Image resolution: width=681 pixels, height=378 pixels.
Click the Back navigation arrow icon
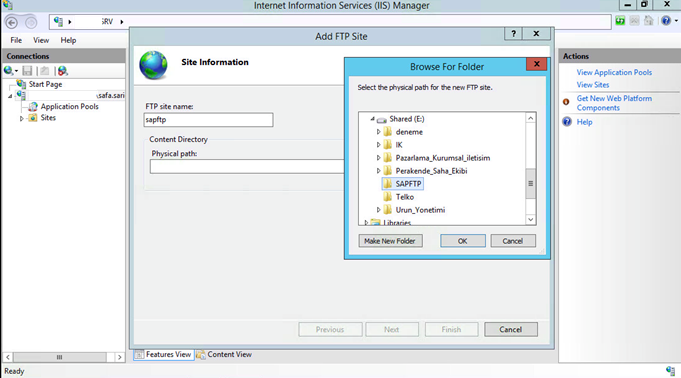12,22
